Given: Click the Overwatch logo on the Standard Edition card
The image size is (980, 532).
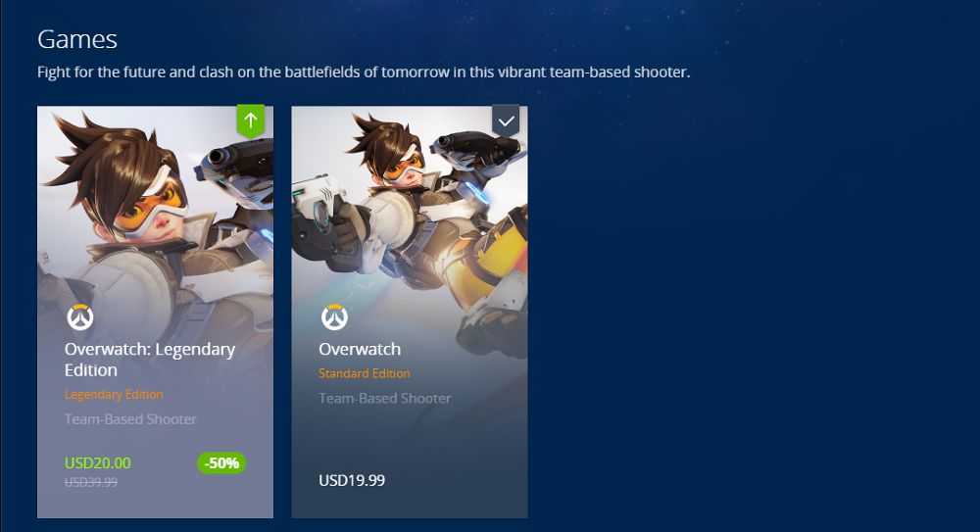Looking at the screenshot, I should click(x=334, y=317).
